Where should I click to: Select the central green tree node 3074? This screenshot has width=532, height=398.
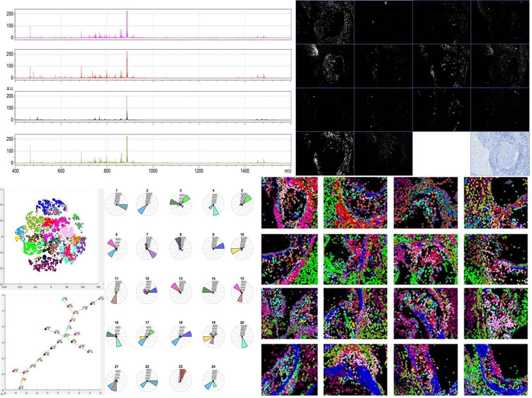tap(66, 336)
